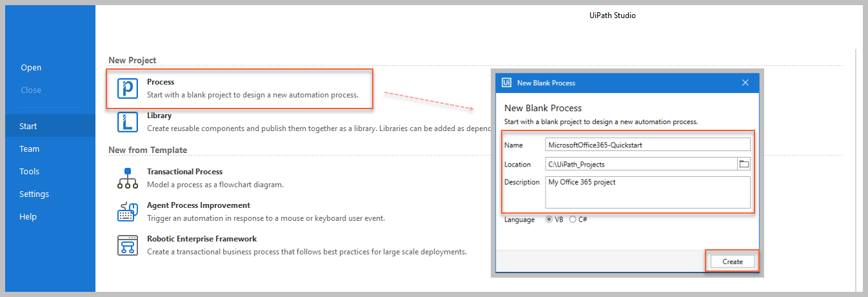Viewport: 868px width, 297px height.
Task: Go to the Team section
Action: click(30, 148)
